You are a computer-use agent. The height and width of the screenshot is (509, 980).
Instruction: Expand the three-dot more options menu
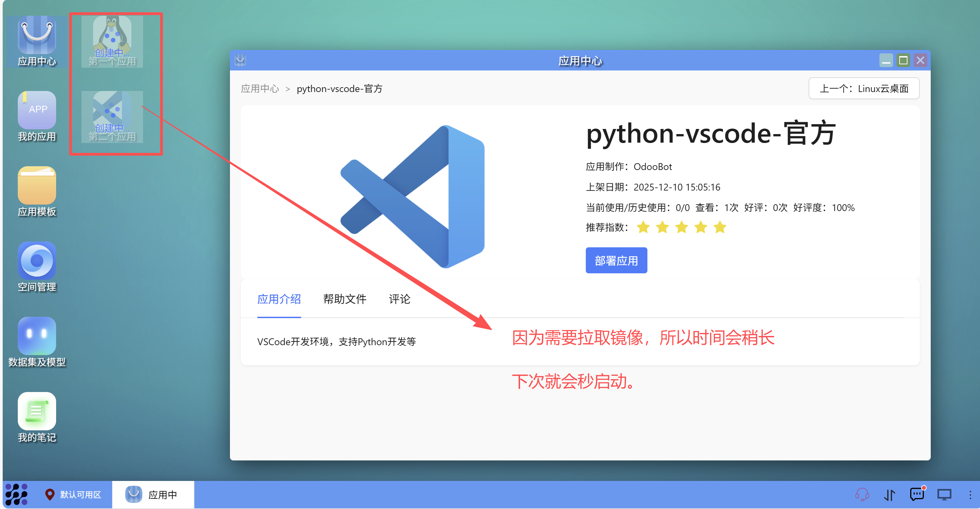click(970, 494)
